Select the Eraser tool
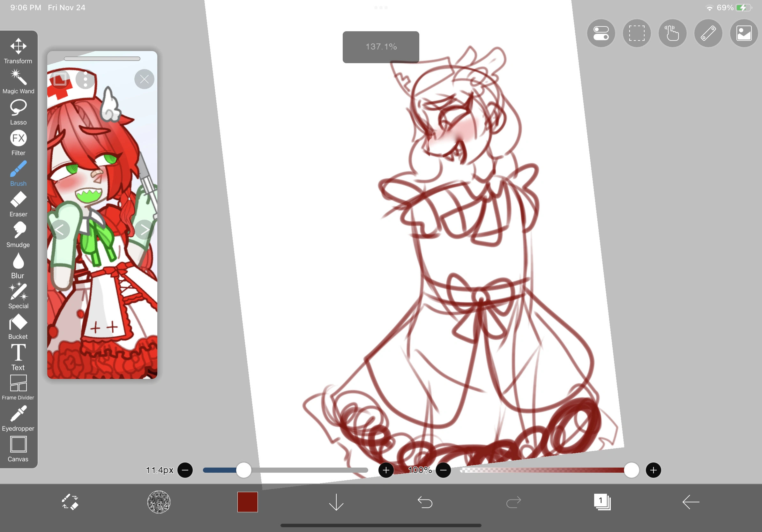Viewport: 762px width, 532px height. 18,204
